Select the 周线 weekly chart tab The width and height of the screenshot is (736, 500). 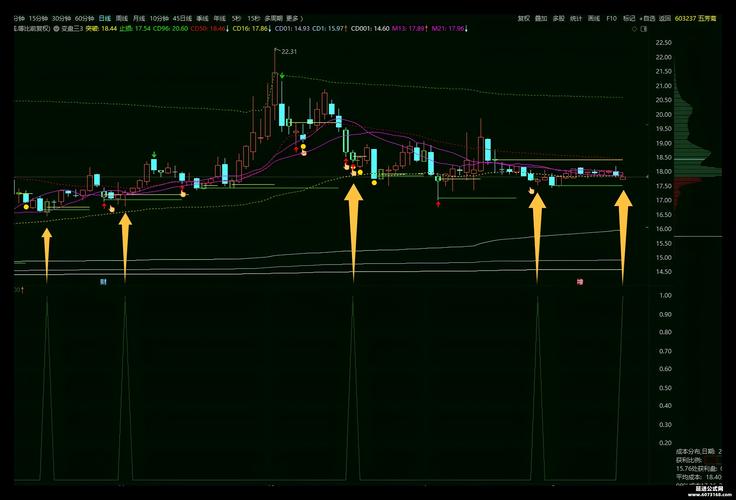click(x=122, y=18)
